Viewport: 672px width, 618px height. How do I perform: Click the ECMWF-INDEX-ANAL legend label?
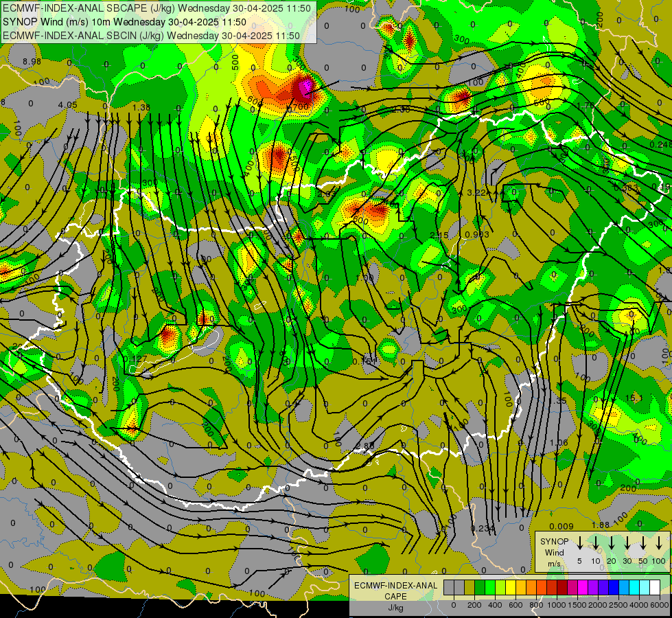pos(396,586)
